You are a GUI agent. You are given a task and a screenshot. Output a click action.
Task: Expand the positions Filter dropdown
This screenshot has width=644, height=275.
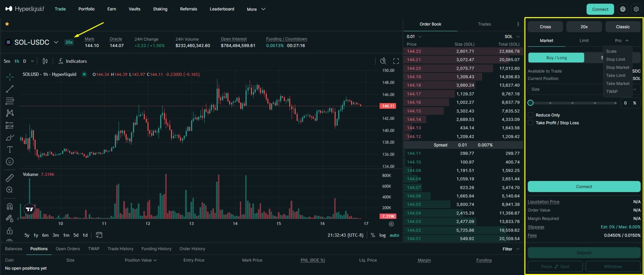point(511,249)
